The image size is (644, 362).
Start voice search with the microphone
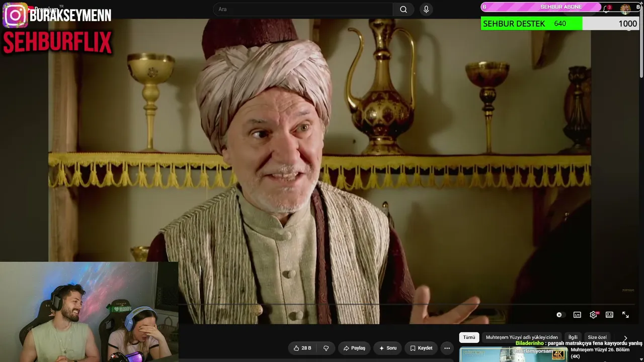pyautogui.click(x=426, y=9)
